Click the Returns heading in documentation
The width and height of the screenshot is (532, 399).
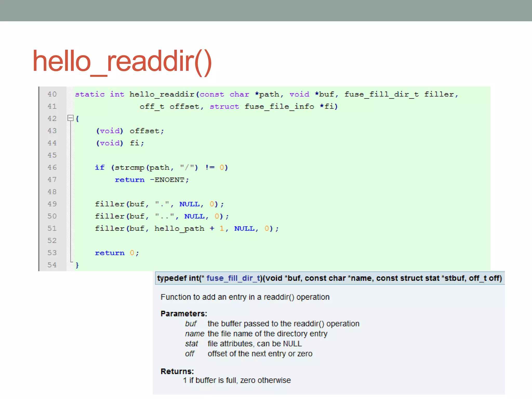pyautogui.click(x=177, y=371)
